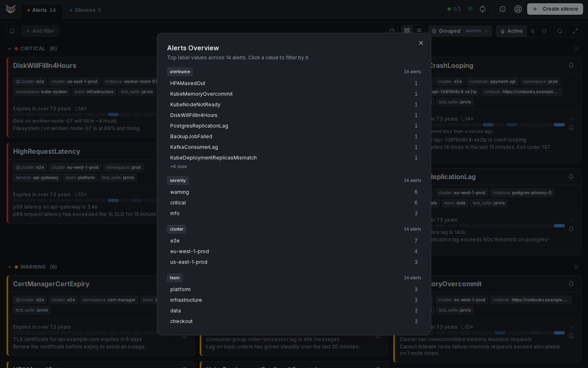
Task: Click the cluster label chip in the overview
Action: pos(176,229)
